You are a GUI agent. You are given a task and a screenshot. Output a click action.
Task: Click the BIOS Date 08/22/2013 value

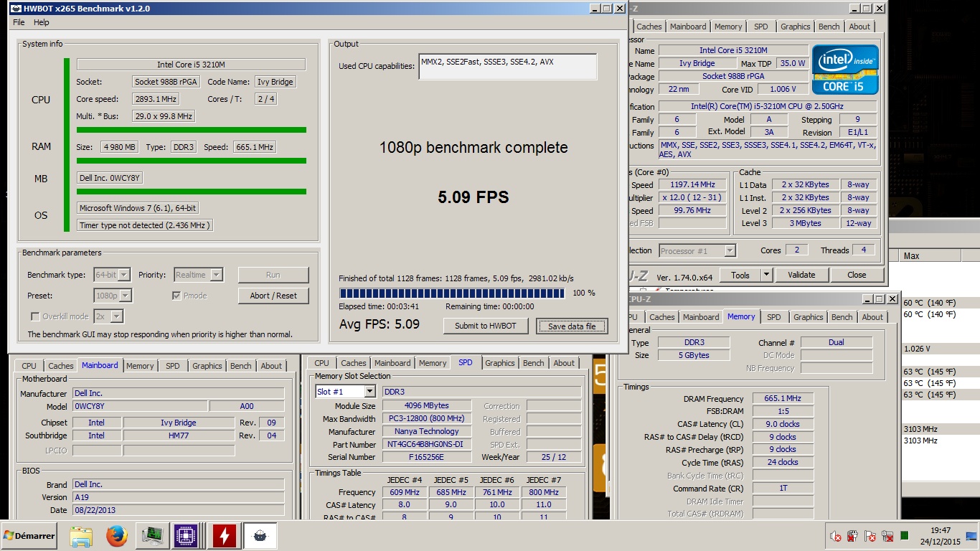click(179, 510)
